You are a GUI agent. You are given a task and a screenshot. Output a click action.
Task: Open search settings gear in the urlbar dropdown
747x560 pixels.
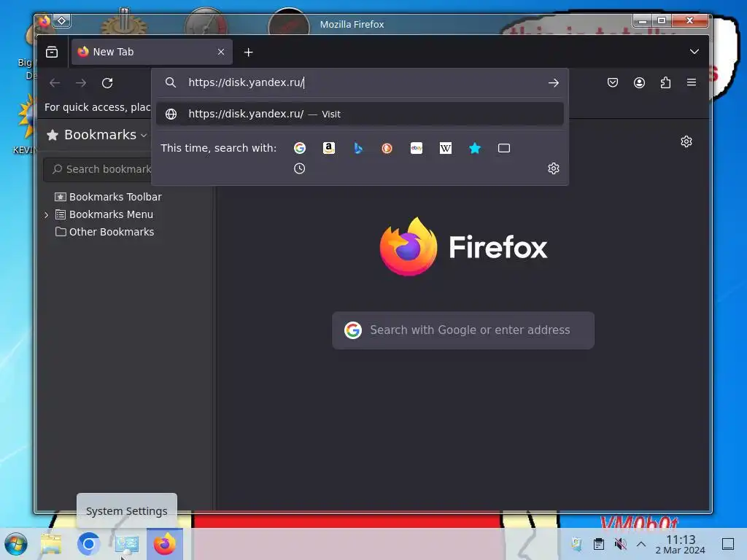pos(553,168)
